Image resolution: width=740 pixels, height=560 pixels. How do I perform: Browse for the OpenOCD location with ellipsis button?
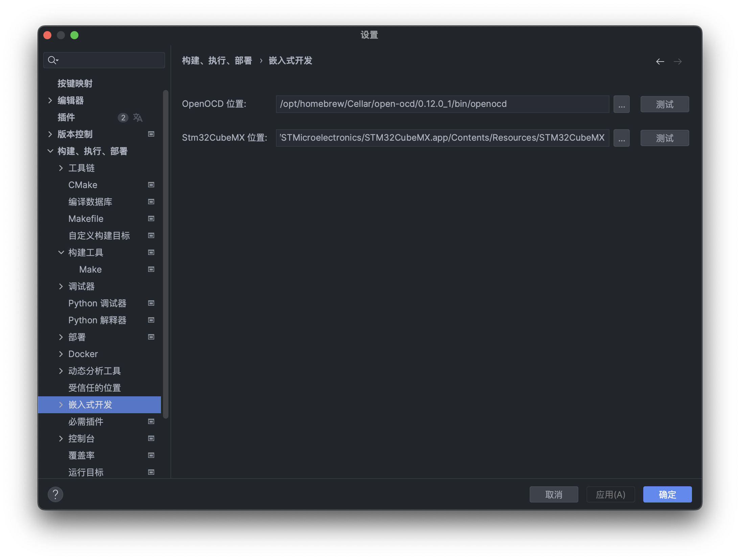click(x=621, y=104)
